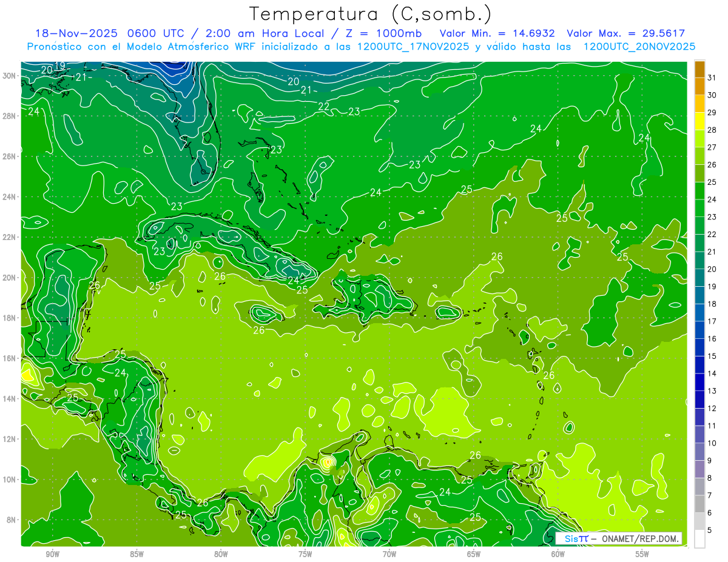This screenshot has height=562, width=728.
Task: Click the color scale label 31
Action: tap(712, 77)
